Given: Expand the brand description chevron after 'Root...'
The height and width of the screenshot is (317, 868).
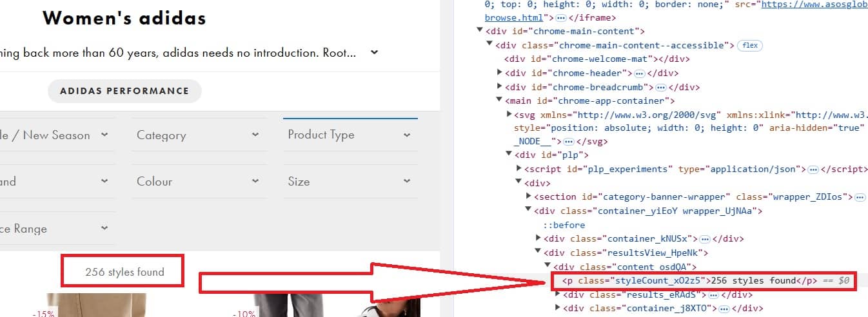Looking at the screenshot, I should [x=374, y=53].
